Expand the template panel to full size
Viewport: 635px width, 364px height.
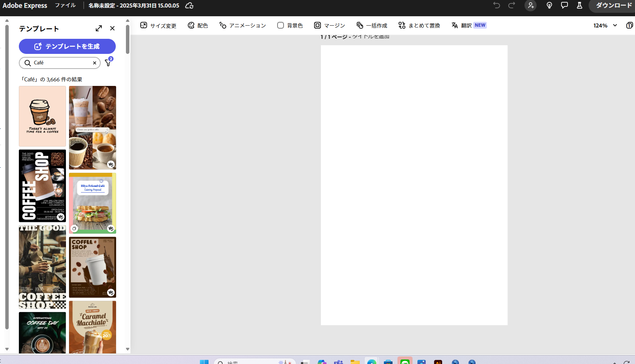click(99, 28)
